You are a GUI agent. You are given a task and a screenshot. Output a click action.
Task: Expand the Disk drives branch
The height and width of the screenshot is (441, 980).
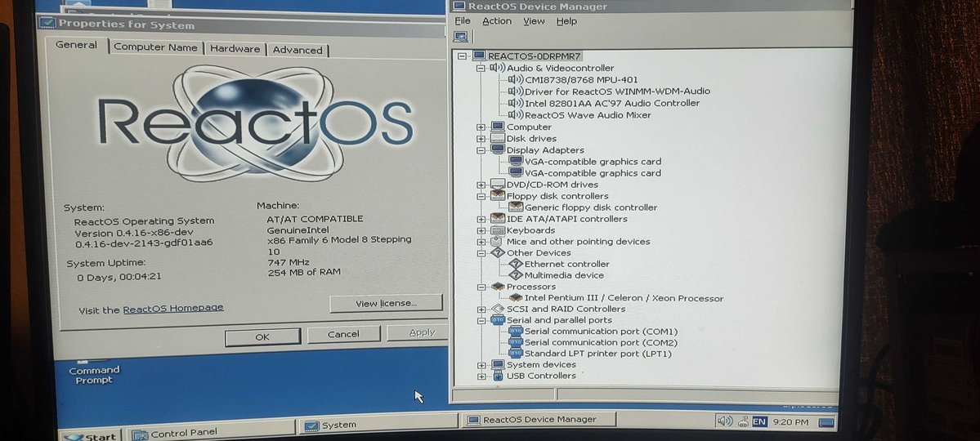[x=480, y=139]
